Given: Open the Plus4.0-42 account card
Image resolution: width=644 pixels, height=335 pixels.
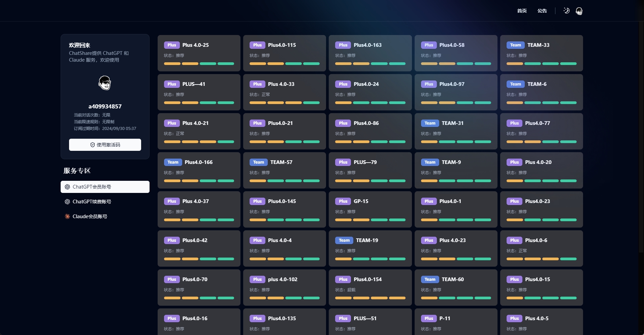Looking at the screenshot, I should (x=199, y=248).
